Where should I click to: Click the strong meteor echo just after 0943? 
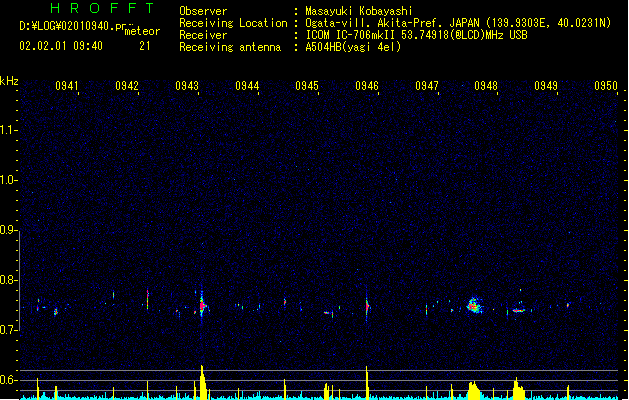203,306
